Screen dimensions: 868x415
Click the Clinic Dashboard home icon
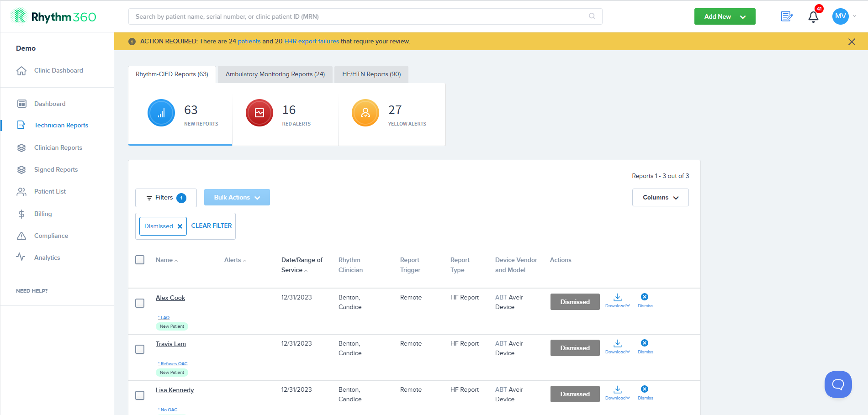click(x=21, y=71)
